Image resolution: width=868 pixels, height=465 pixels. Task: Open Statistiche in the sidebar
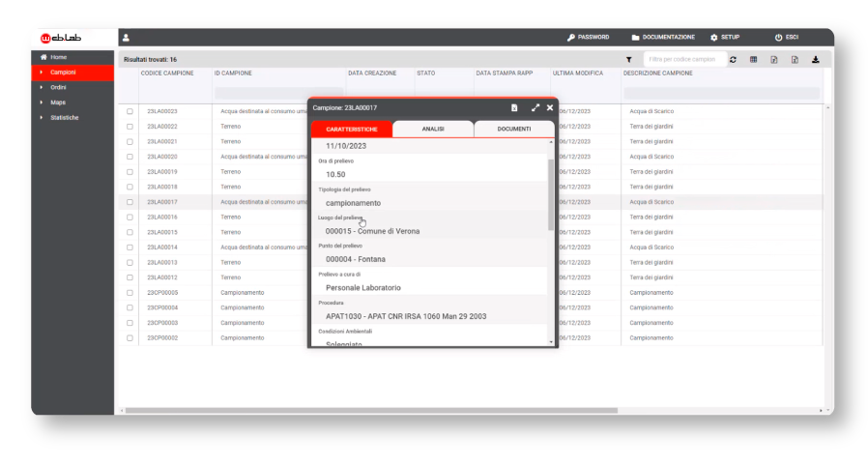pyautogui.click(x=64, y=117)
